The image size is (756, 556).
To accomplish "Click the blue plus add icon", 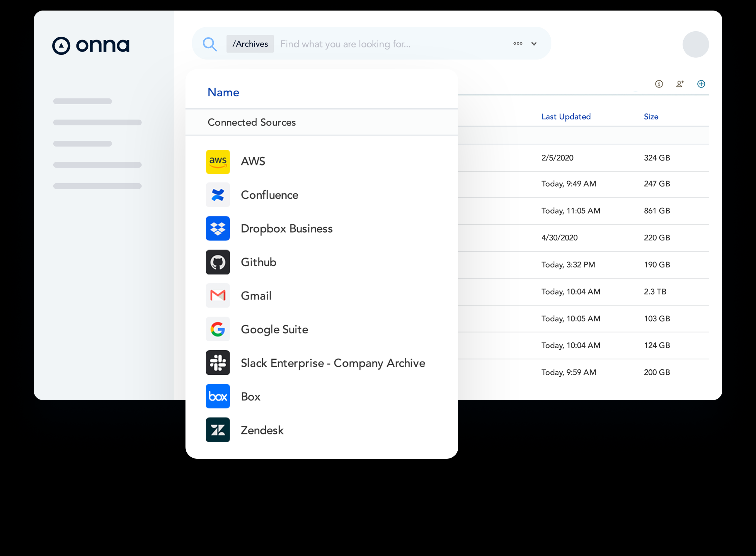I will [701, 84].
